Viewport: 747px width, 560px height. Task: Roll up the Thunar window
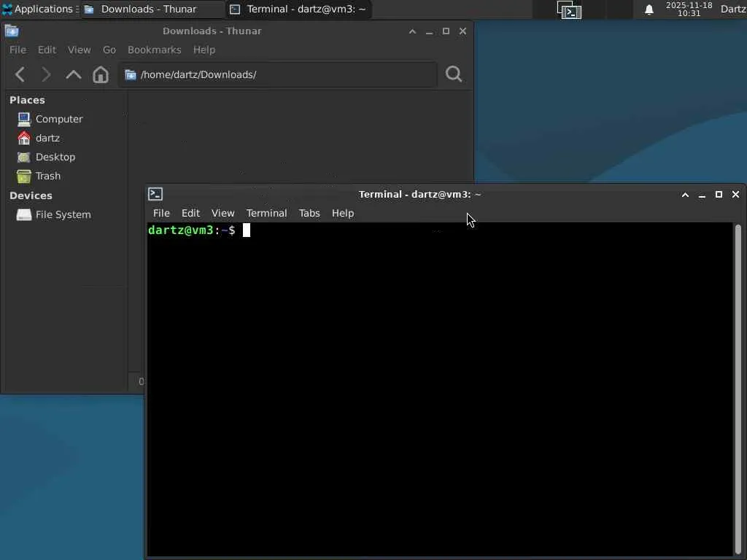pyautogui.click(x=413, y=31)
